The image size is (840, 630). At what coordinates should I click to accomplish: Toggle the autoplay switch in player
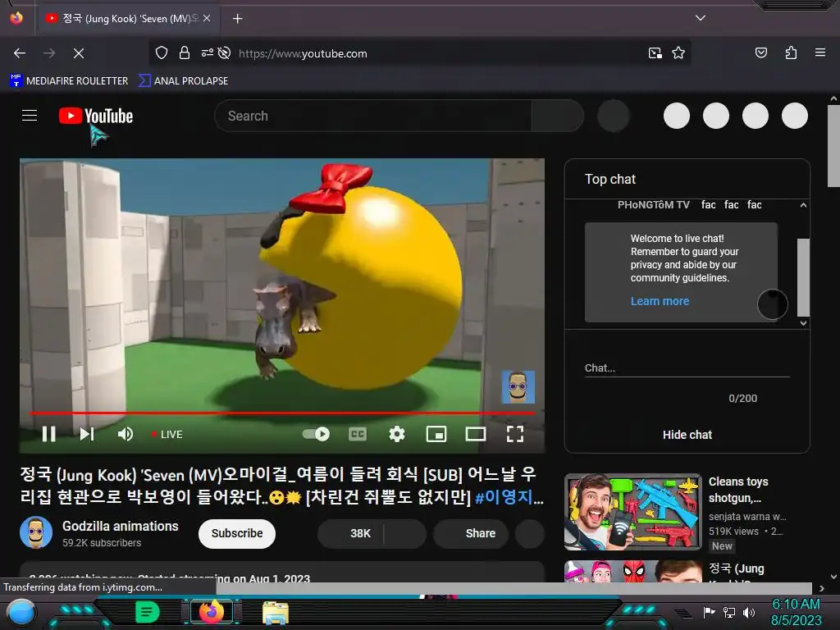click(x=316, y=434)
